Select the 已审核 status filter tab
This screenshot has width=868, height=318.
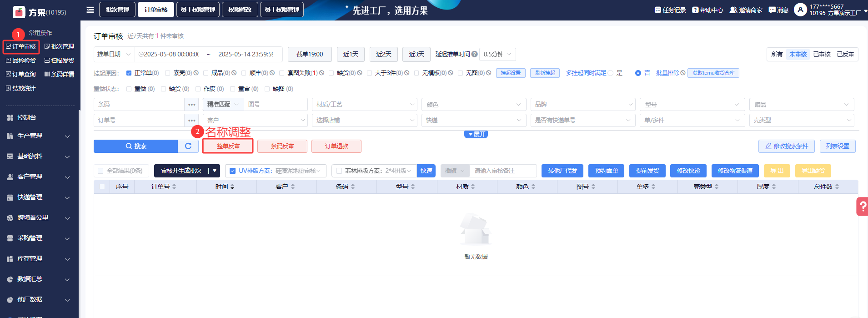click(822, 54)
